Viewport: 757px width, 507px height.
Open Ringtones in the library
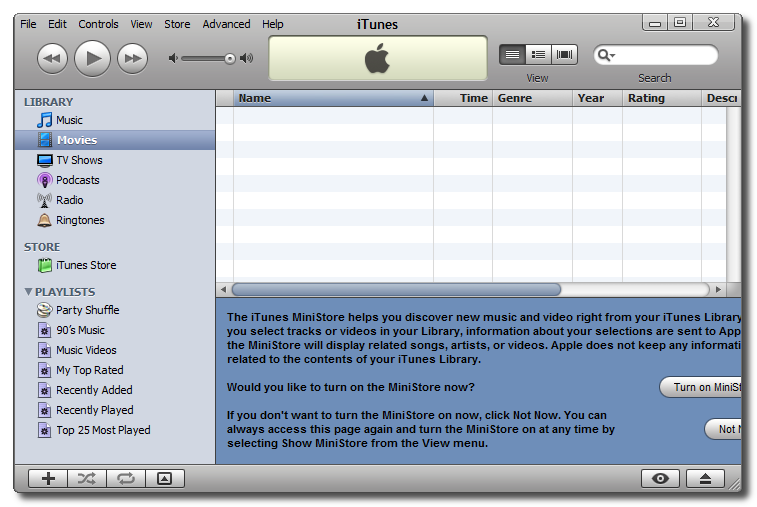pos(115,220)
